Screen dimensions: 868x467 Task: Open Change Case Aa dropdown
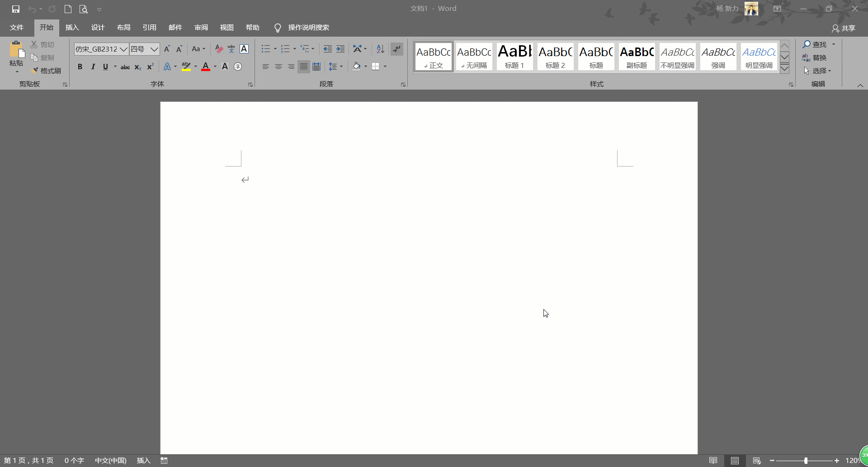pyautogui.click(x=198, y=49)
